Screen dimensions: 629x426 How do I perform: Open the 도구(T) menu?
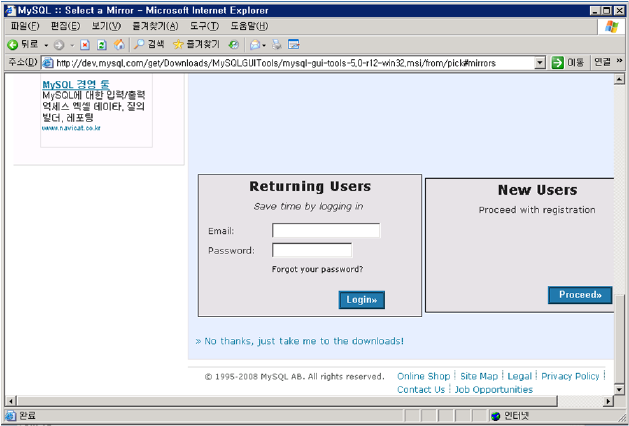pyautogui.click(x=204, y=26)
